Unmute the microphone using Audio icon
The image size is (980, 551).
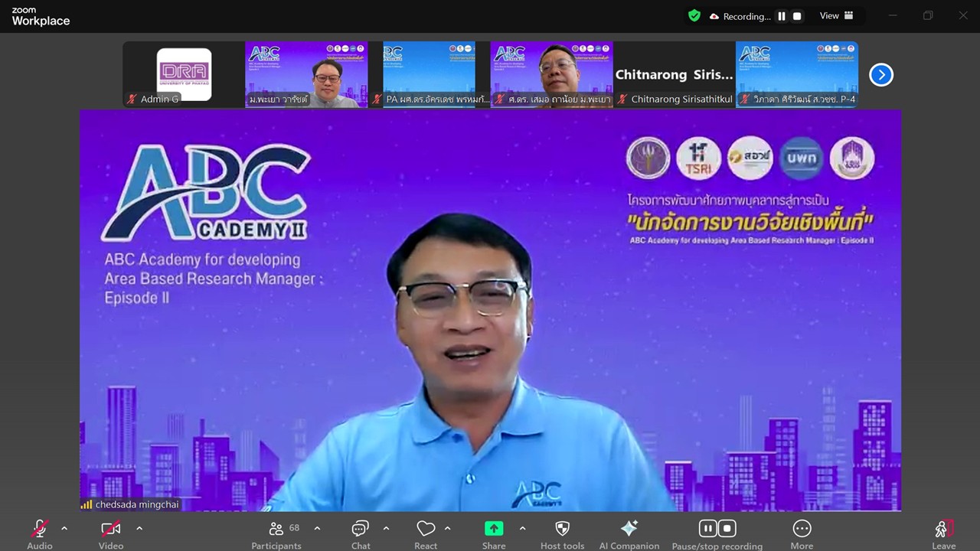(x=40, y=529)
